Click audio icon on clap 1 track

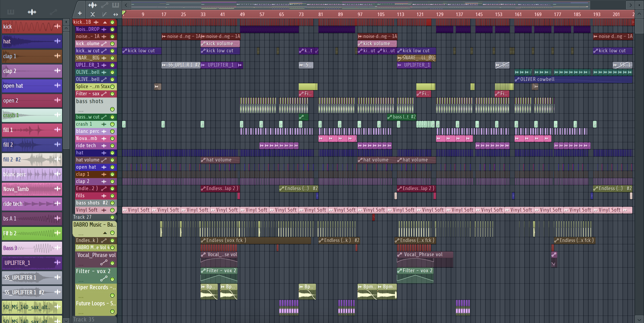pyautogui.click(x=104, y=174)
